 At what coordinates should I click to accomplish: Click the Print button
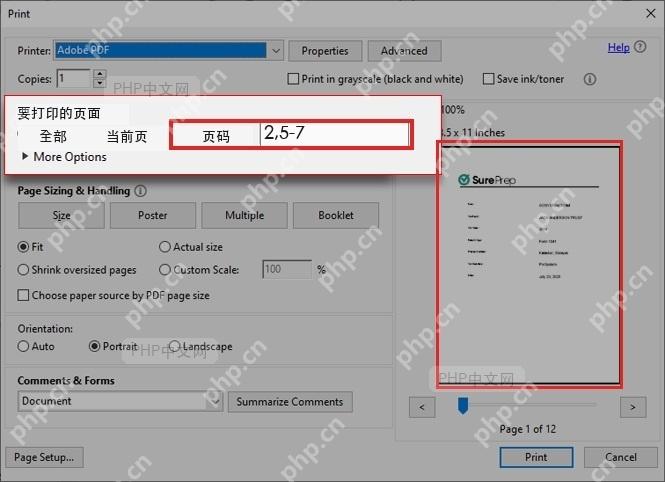536,457
